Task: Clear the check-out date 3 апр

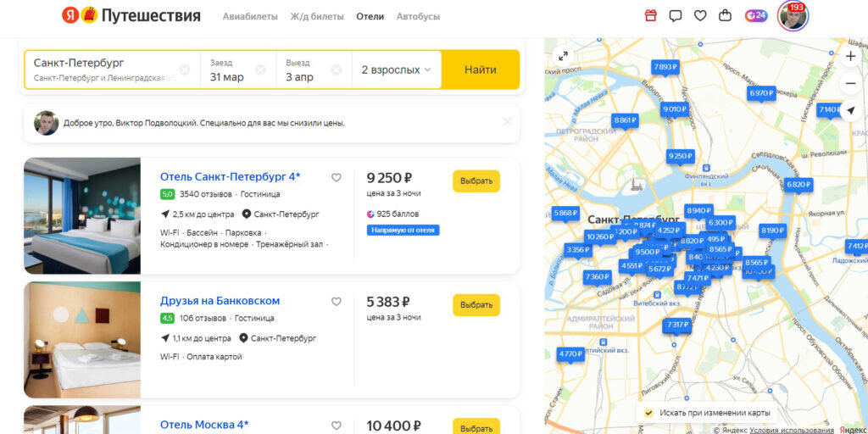Action: (336, 70)
